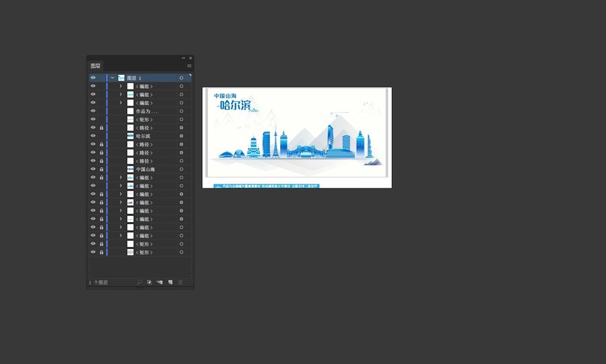This screenshot has height=364, width=606.
Task: Click the tall TV tower in skyline
Action: (x=275, y=141)
